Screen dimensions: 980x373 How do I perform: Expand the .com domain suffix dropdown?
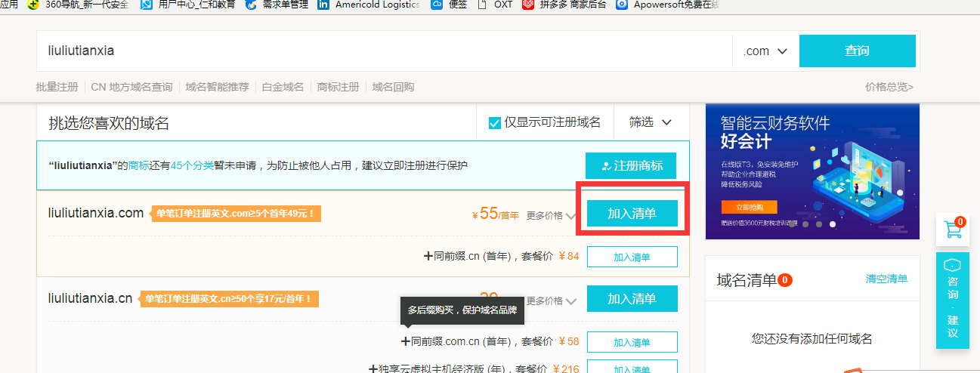(765, 51)
